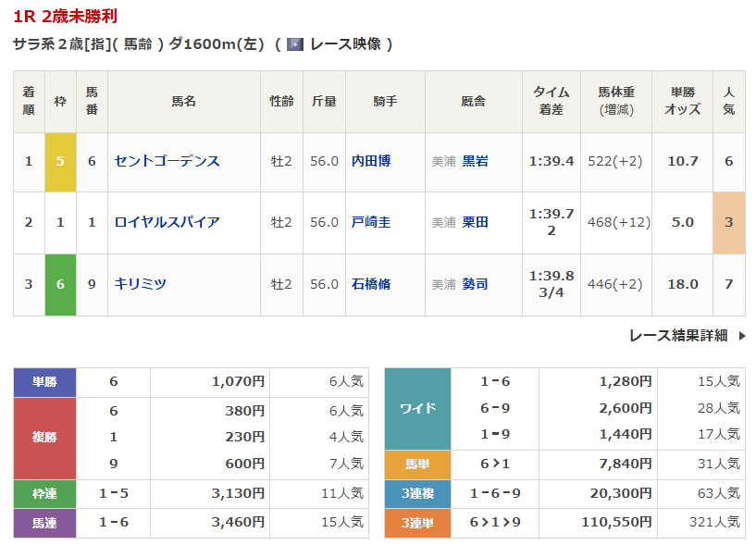Click the green frame 6 swatch

coord(60,284)
